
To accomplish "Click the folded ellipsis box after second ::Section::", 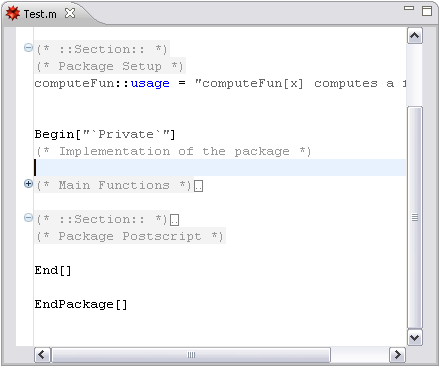I will [174, 220].
